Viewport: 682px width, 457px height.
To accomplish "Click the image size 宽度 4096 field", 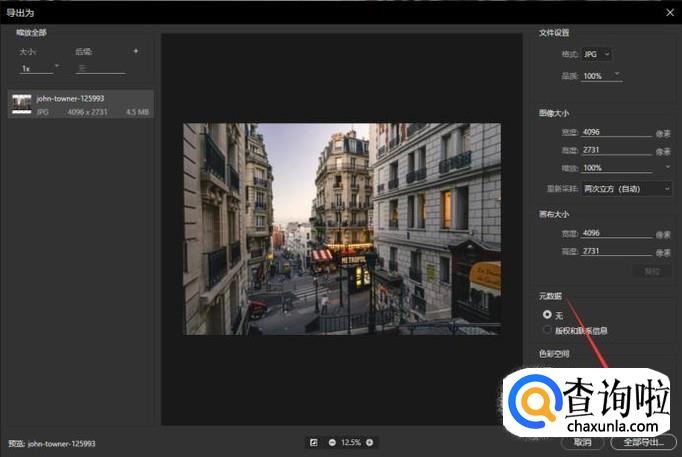I will click(x=615, y=131).
